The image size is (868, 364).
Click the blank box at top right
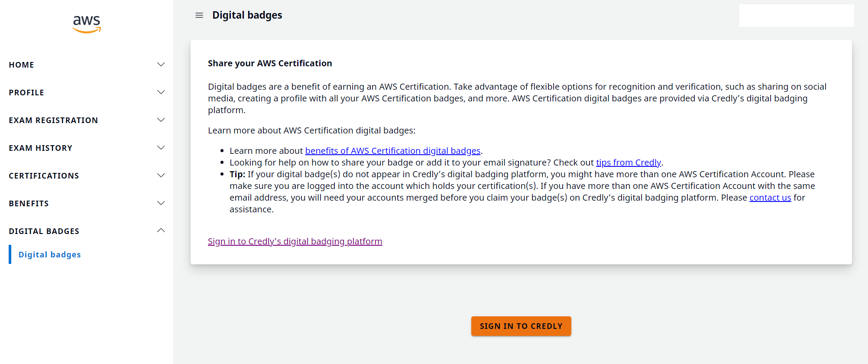797,16
